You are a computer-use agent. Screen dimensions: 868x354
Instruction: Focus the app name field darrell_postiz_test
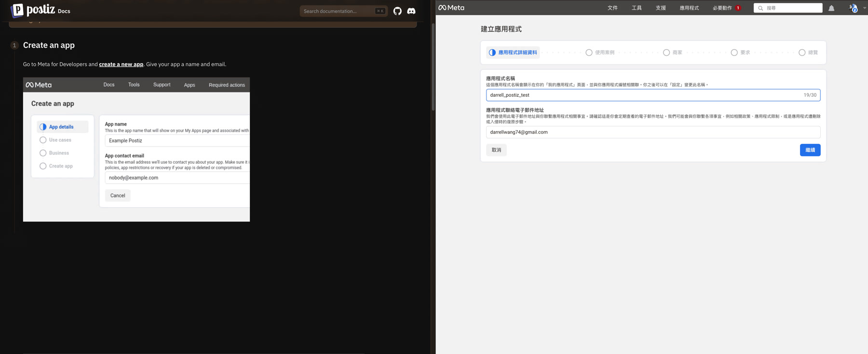point(653,95)
